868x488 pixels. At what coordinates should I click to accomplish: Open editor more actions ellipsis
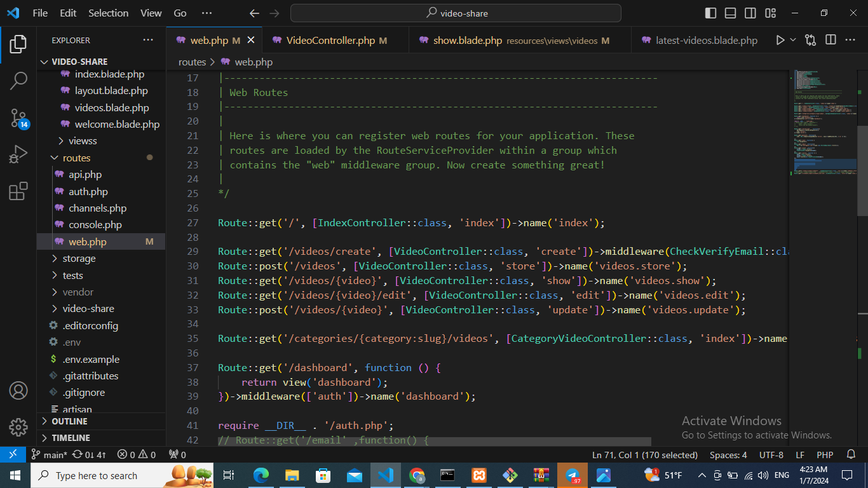point(850,40)
